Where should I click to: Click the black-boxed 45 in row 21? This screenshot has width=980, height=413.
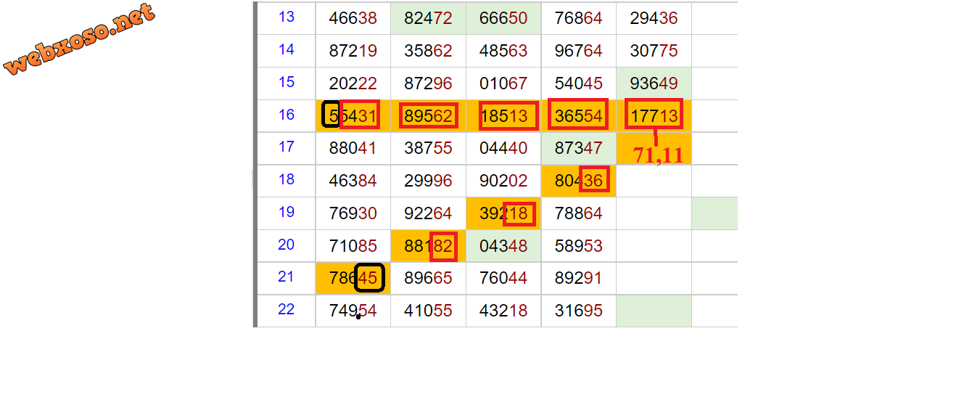[368, 278]
